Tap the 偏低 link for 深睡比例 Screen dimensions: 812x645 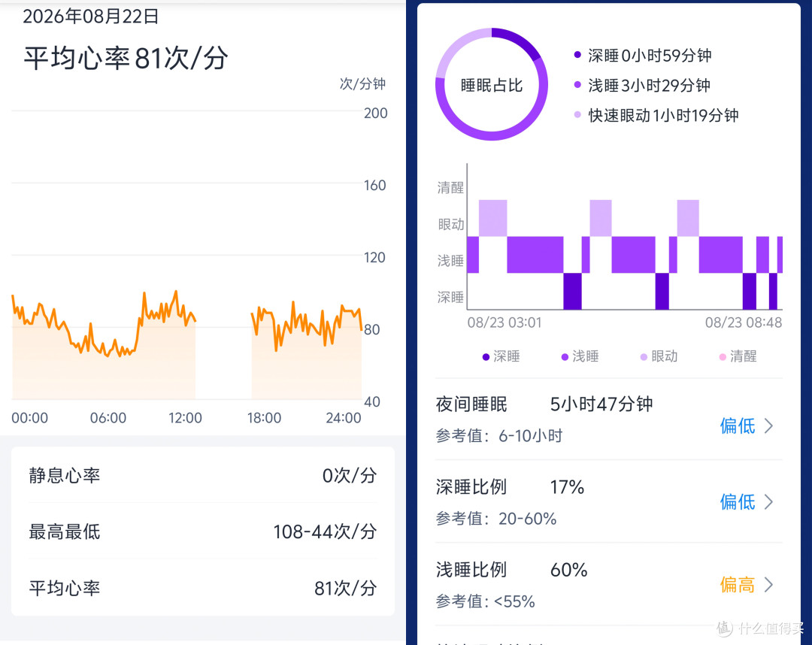coord(738,501)
